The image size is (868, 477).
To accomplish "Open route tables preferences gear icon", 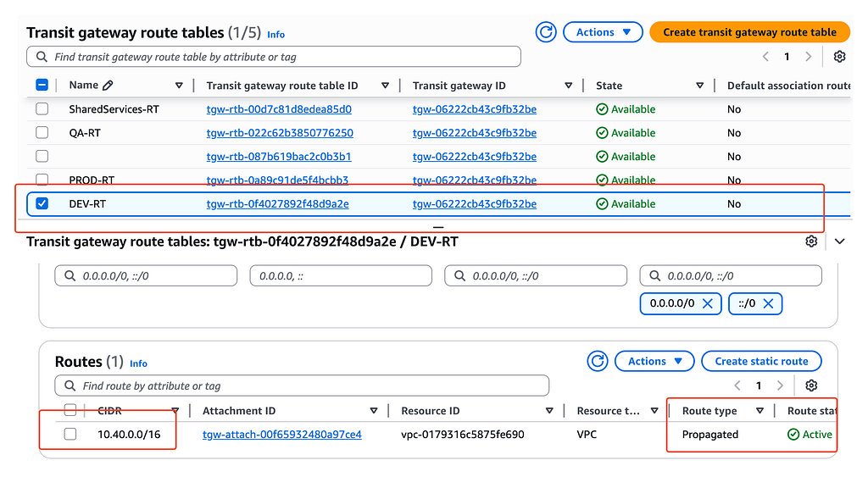I will tap(839, 57).
